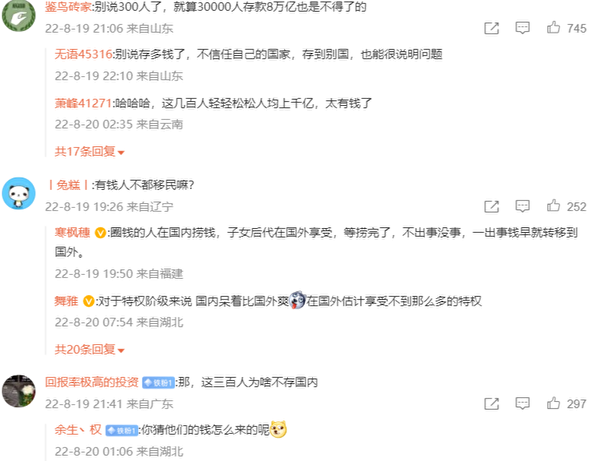The image size is (600, 461).
Task: Share the 免糕 comment about 移民
Action: tap(492, 207)
